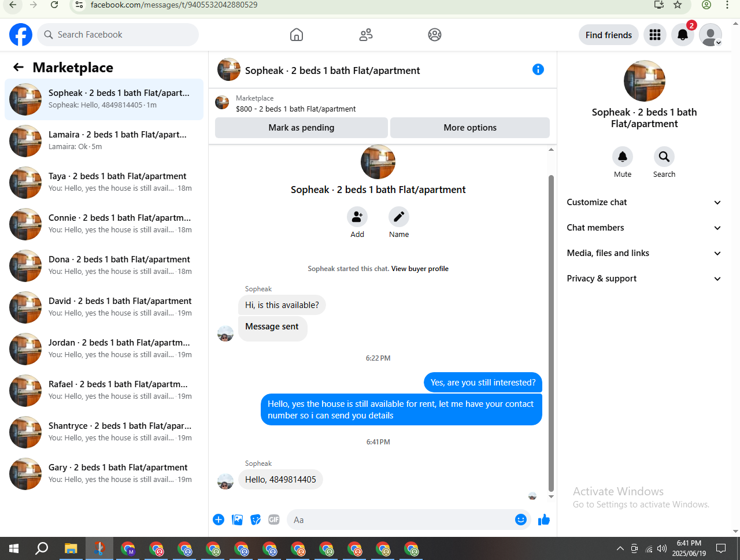The image size is (740, 560).
Task: Open the Notifications bell with 2 badge
Action: [683, 35]
